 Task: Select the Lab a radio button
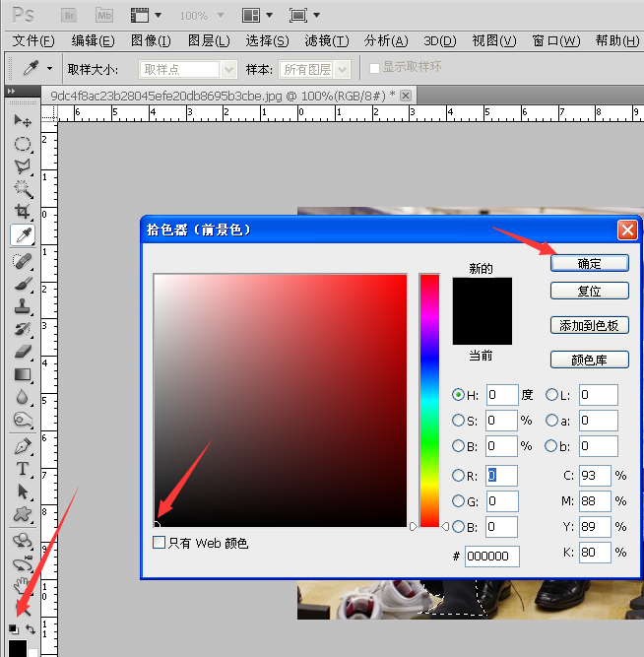551,421
